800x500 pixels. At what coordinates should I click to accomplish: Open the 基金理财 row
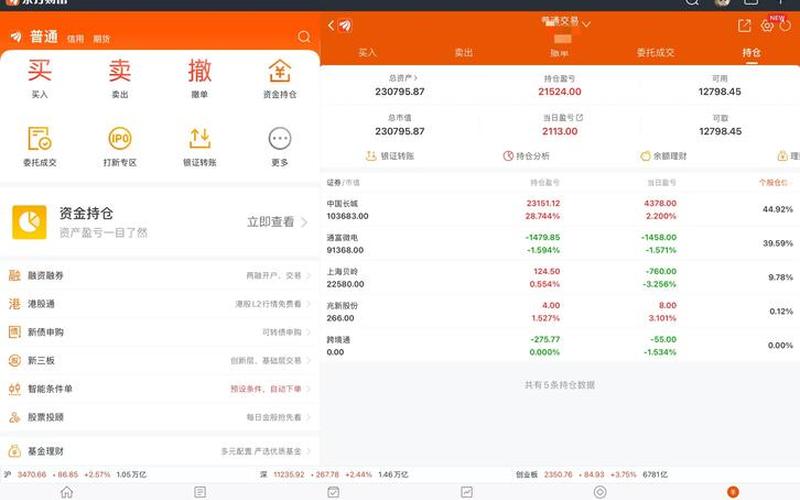point(160,451)
